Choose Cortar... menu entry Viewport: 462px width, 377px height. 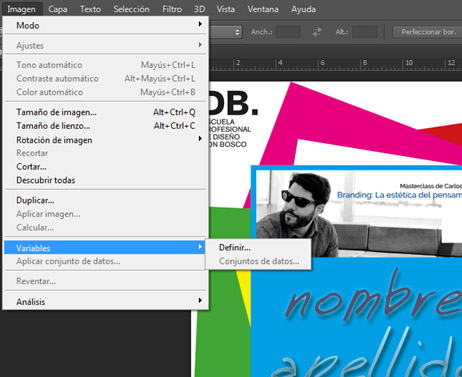pyautogui.click(x=106, y=167)
